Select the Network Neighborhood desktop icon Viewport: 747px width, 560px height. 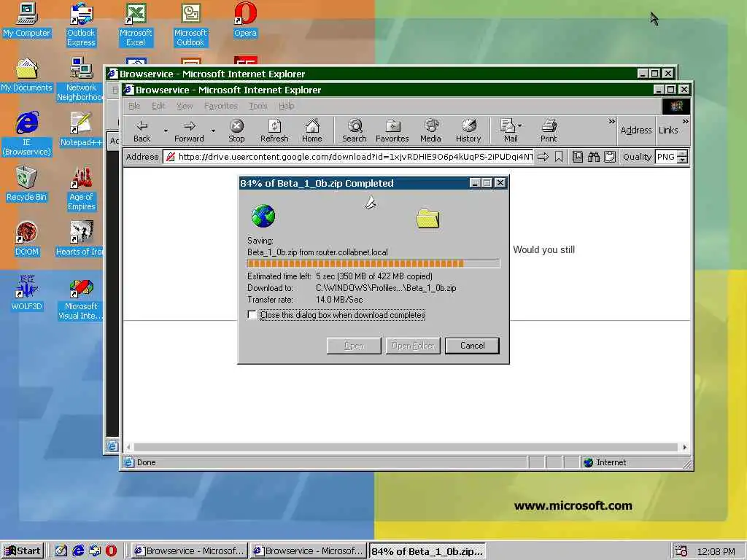pos(80,79)
